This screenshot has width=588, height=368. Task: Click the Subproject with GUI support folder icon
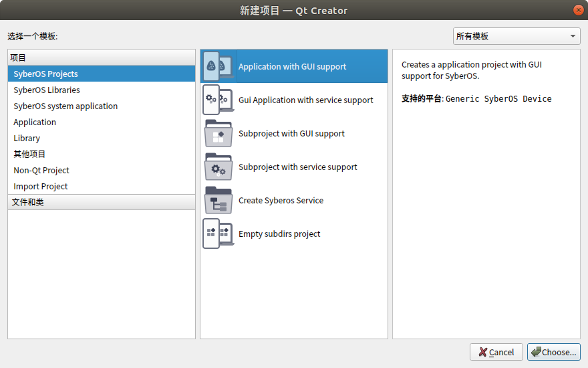pyautogui.click(x=218, y=134)
